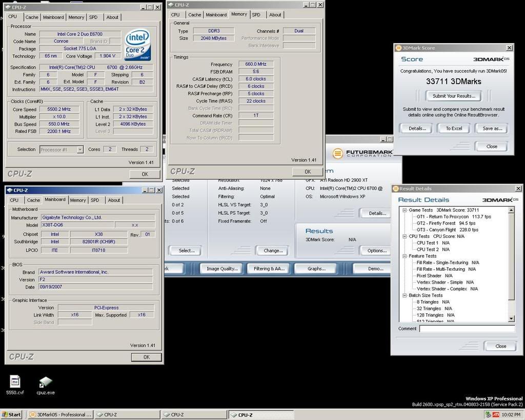The image size is (525, 420).
Task: Click the Intel Core 2 Duo logo
Action: tap(137, 44)
